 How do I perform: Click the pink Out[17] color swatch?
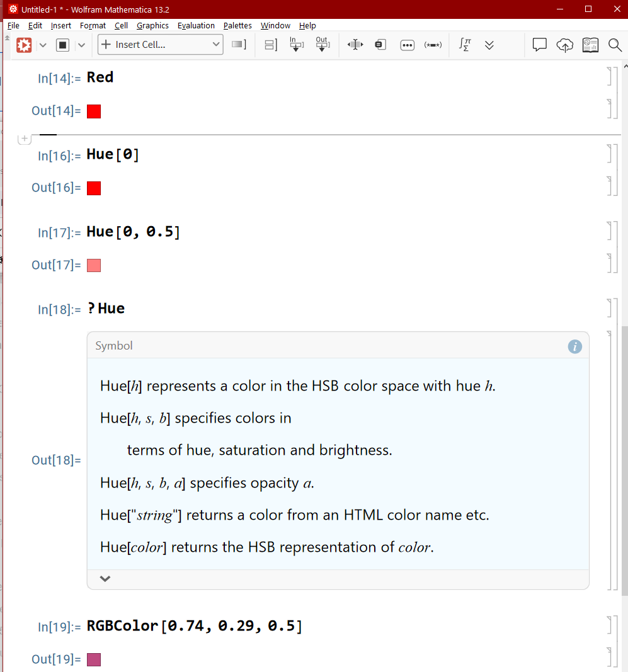[94, 265]
